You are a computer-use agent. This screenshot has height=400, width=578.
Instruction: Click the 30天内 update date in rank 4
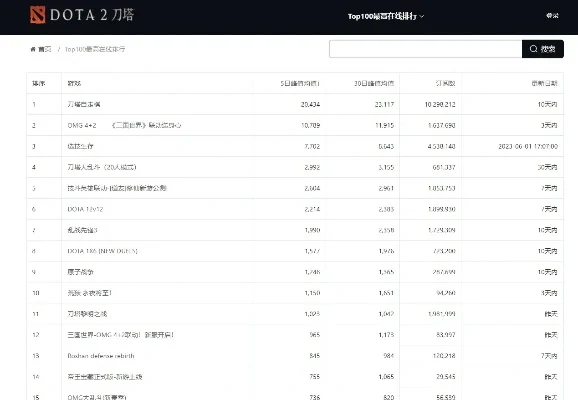pyautogui.click(x=547, y=167)
